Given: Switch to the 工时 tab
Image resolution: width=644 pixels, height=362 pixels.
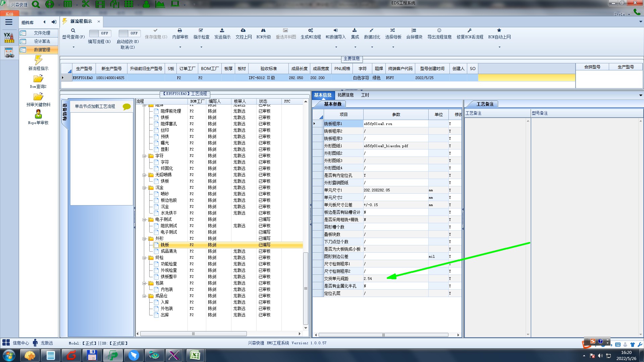Looking at the screenshot, I should [x=365, y=95].
